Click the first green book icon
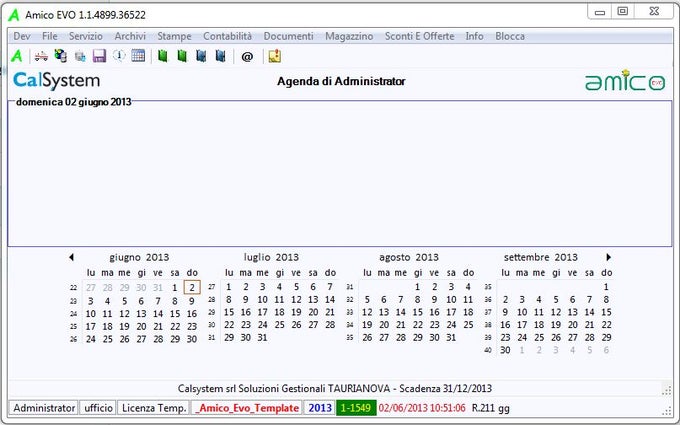 (163, 56)
